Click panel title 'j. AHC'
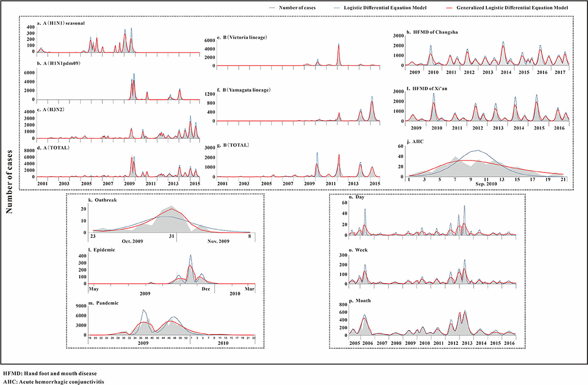Screen dimensions: 588x385 tap(415, 142)
